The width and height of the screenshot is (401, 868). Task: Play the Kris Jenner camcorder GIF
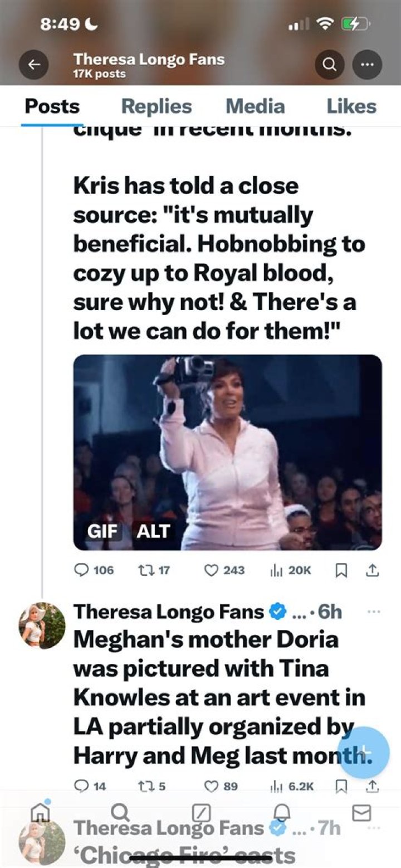[x=228, y=452]
